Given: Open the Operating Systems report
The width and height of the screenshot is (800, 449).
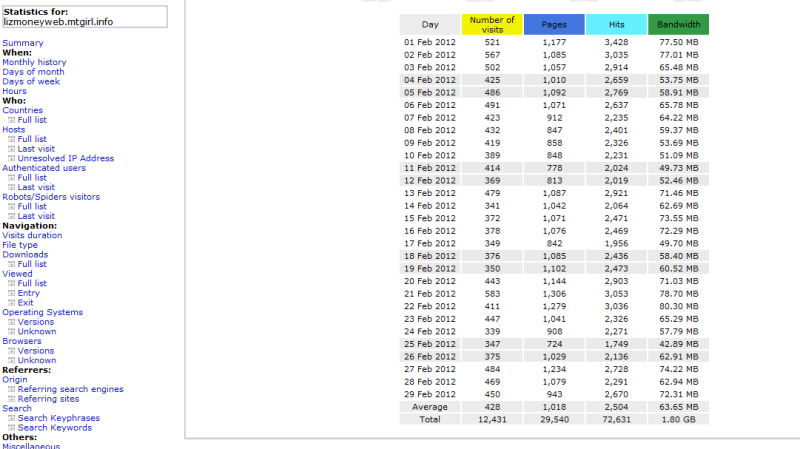Looking at the screenshot, I should click(x=42, y=312).
